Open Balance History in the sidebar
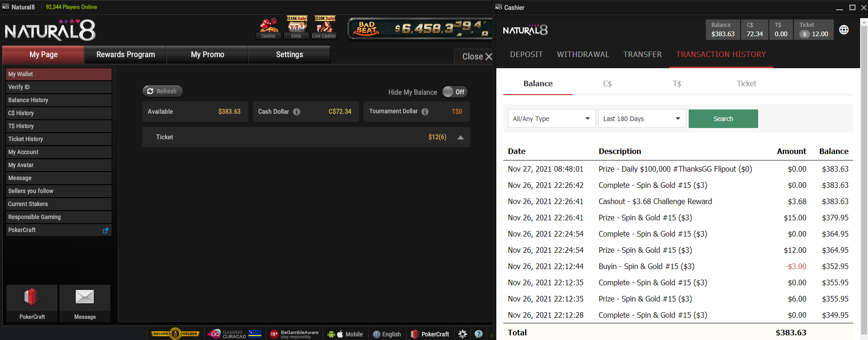Image resolution: width=868 pixels, height=340 pixels. click(59, 100)
